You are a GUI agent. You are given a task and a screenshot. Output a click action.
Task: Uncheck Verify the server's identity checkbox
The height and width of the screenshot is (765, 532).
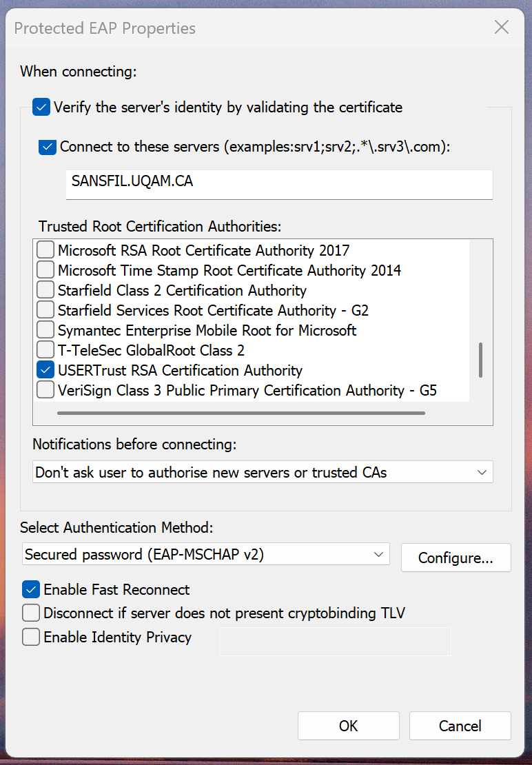click(41, 107)
